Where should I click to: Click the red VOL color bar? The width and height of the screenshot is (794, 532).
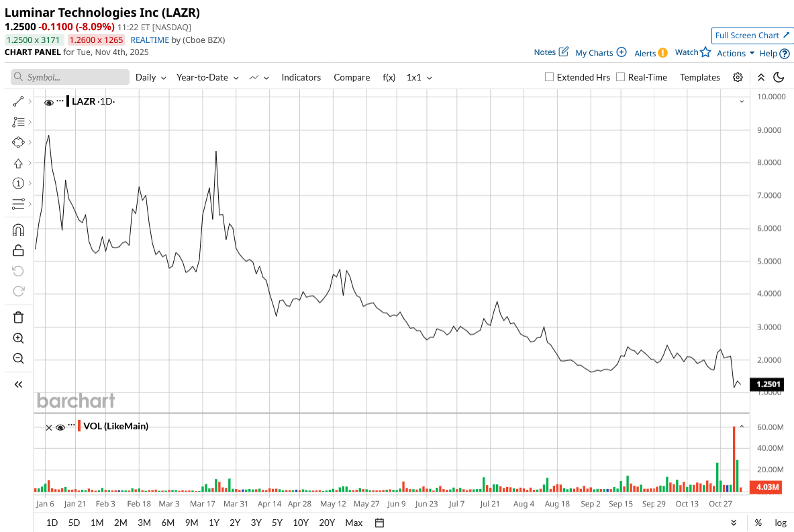pos(79,426)
